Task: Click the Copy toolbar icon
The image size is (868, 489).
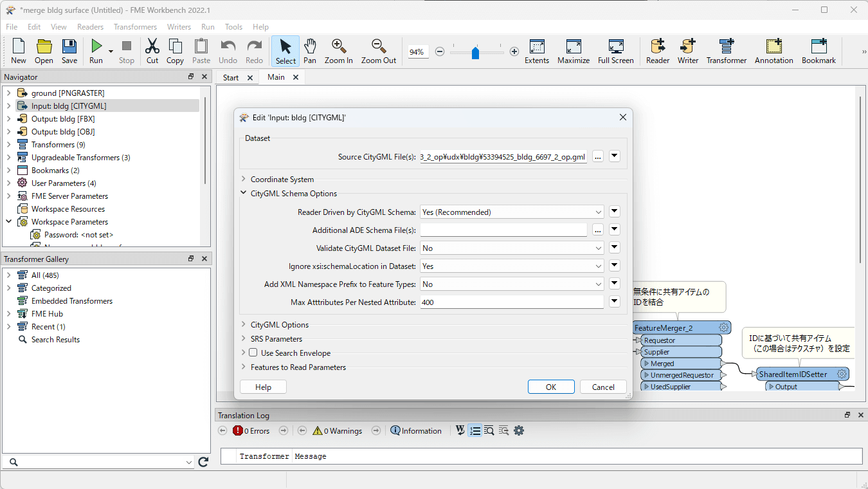Action: pos(175,46)
